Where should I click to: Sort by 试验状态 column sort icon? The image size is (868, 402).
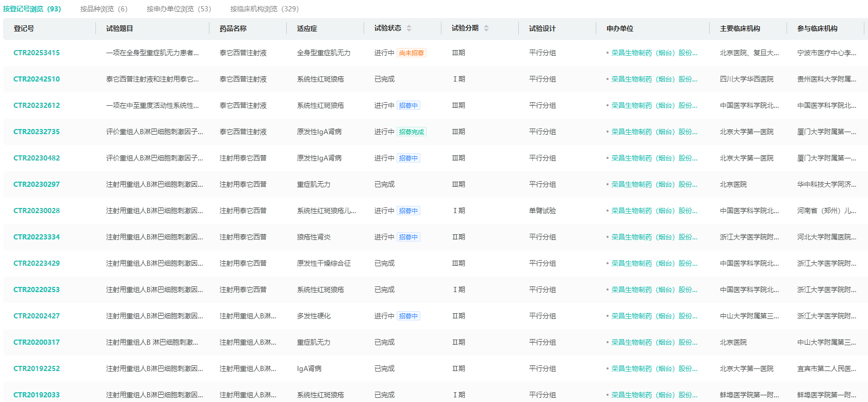tap(409, 28)
